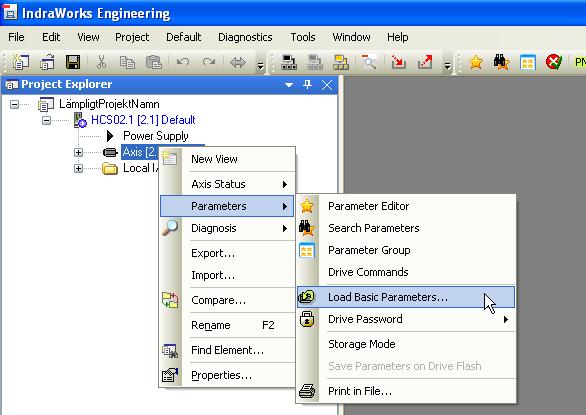586x415 pixels.
Task: Click the save floppy disk icon
Action: pos(73,62)
